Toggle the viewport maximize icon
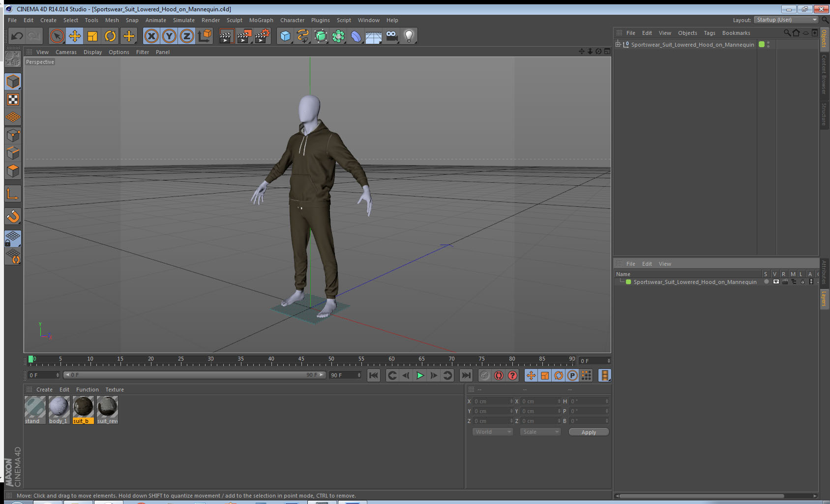This screenshot has width=830, height=504. [607, 52]
